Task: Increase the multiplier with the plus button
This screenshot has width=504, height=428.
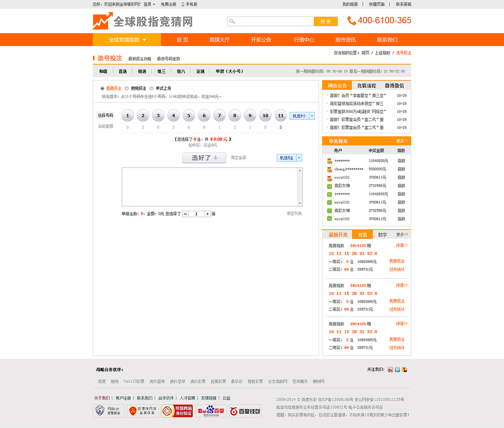Action: tap(208, 214)
